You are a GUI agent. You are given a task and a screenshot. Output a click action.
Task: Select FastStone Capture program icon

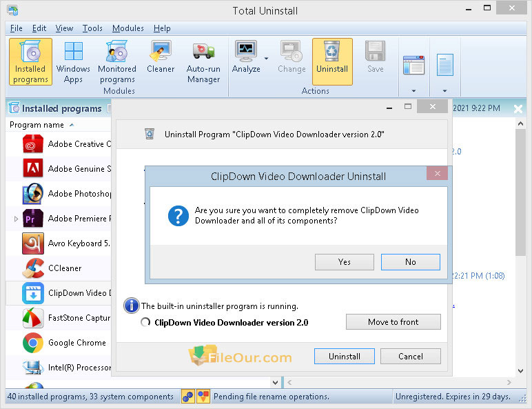(x=33, y=318)
